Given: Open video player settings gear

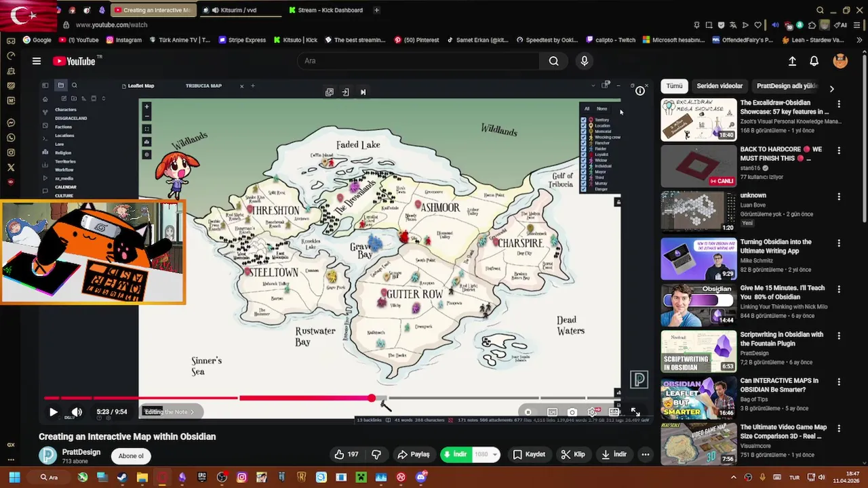Looking at the screenshot, I should 592,412.
